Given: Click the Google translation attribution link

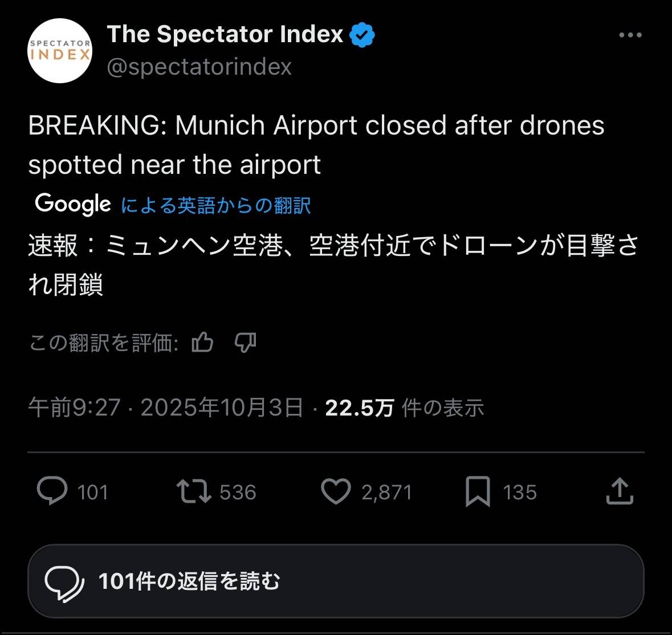Looking at the screenshot, I should point(215,205).
